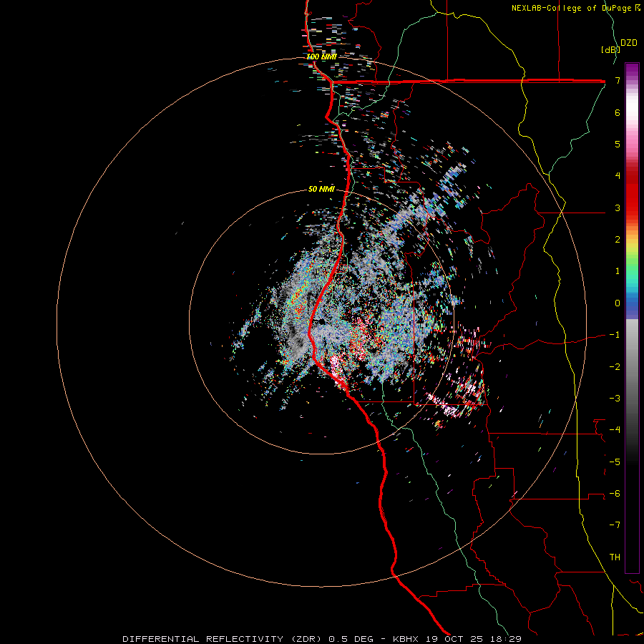The image size is (644, 644).
Task: Click the 18:29 timestamp
Action: [x=507, y=639]
